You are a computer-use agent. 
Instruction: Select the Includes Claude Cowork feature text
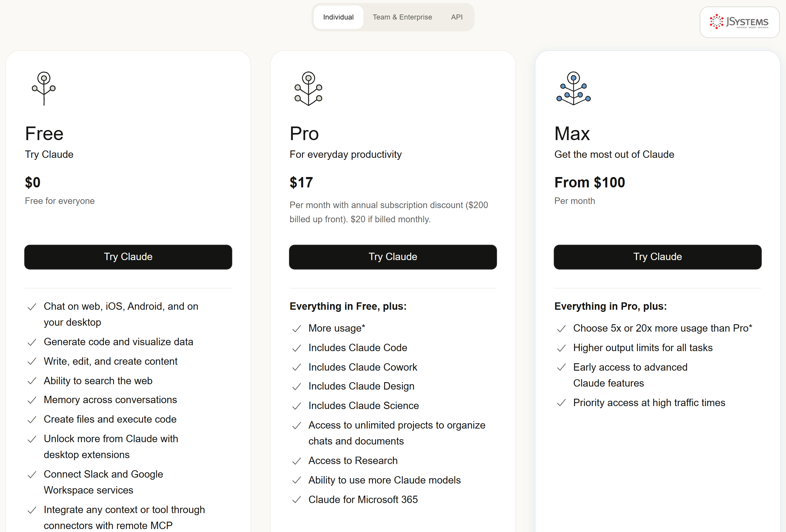[363, 367]
